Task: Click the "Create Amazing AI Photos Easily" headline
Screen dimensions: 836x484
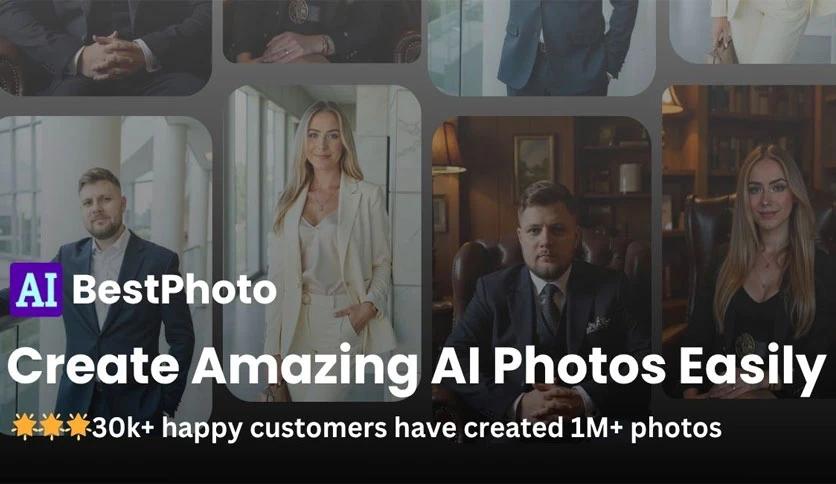Action: point(416,367)
